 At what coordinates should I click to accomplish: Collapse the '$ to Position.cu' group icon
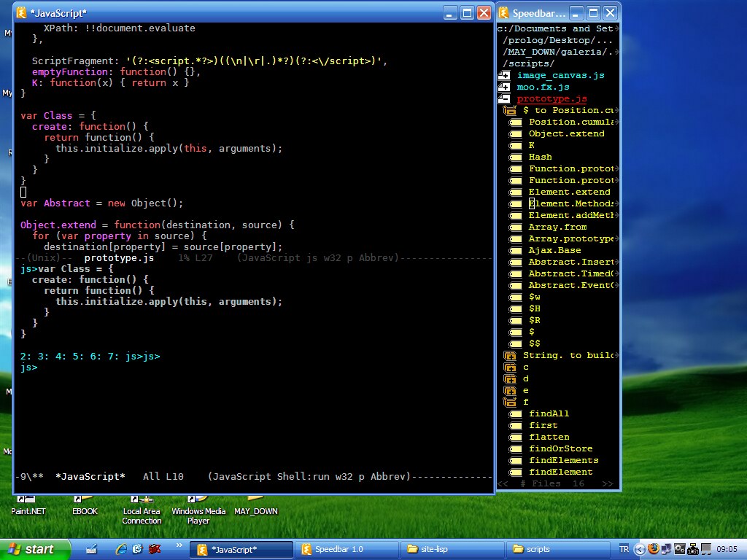pyautogui.click(x=510, y=110)
